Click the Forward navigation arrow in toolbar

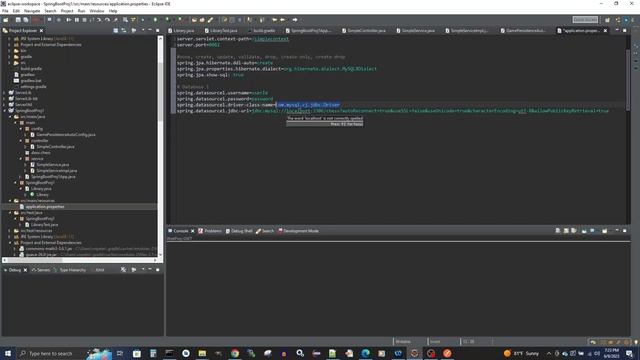(x=295, y=20)
